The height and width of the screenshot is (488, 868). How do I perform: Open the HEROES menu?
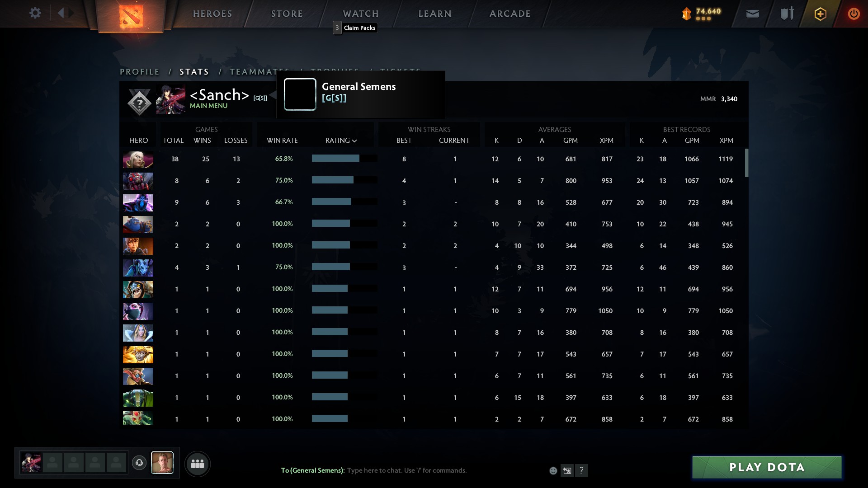pyautogui.click(x=212, y=14)
